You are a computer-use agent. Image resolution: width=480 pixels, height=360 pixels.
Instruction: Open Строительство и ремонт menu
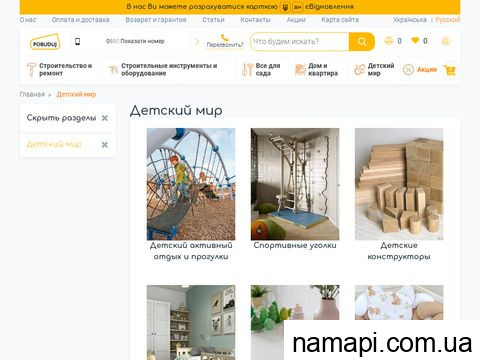pos(65,69)
